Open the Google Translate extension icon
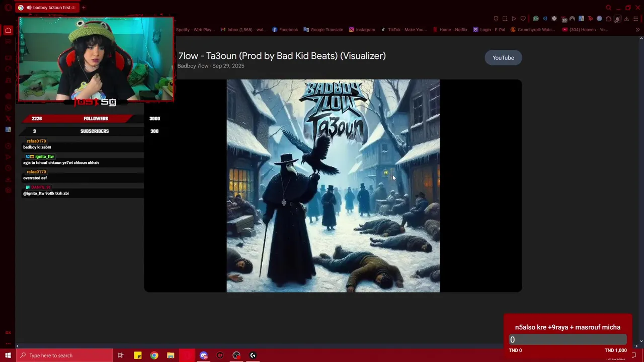Viewport: 644px width, 362px height. click(x=581, y=19)
